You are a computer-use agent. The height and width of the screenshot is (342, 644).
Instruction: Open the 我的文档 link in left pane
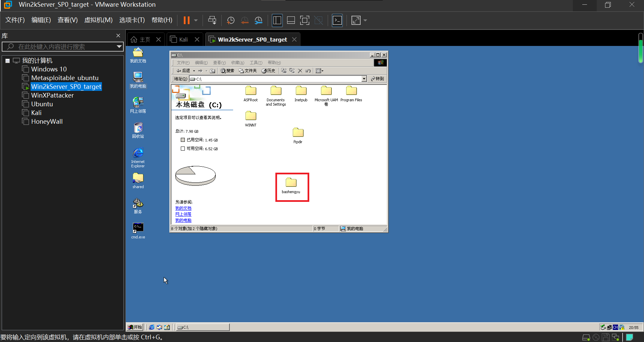[183, 208]
